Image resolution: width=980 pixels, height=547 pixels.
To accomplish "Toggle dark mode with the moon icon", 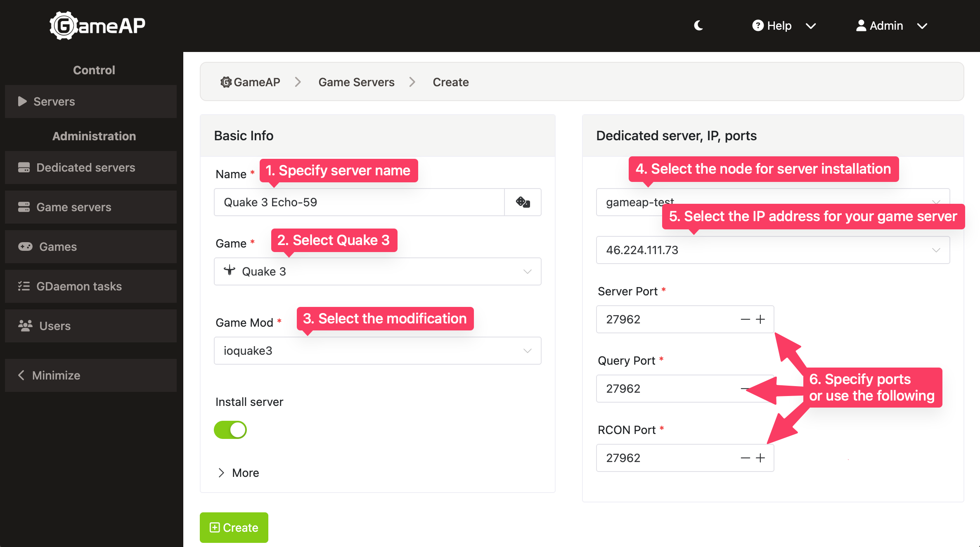I will (x=698, y=26).
